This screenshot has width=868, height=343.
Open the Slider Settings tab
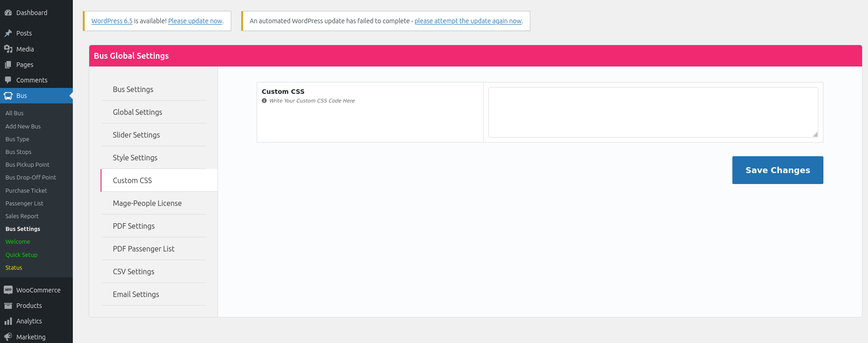click(154, 135)
